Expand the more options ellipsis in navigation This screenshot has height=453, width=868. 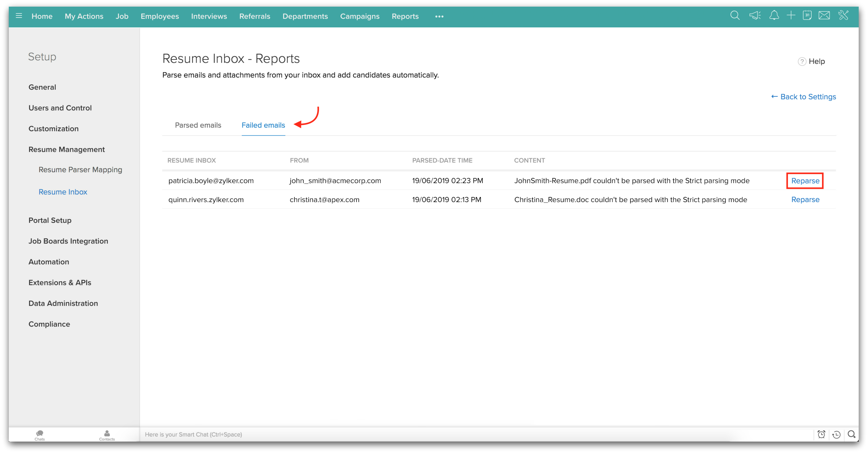point(439,16)
